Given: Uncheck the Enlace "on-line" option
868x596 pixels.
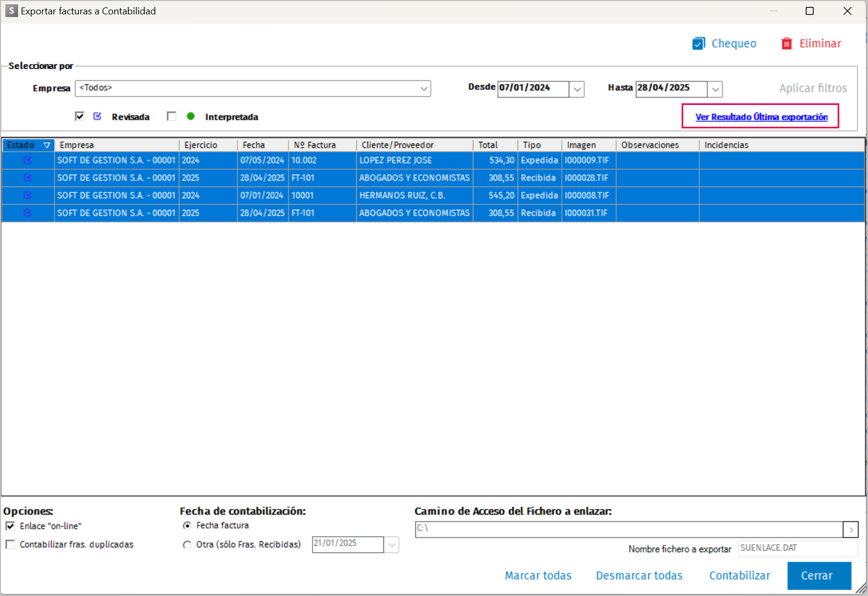Looking at the screenshot, I should pyautogui.click(x=10, y=526).
